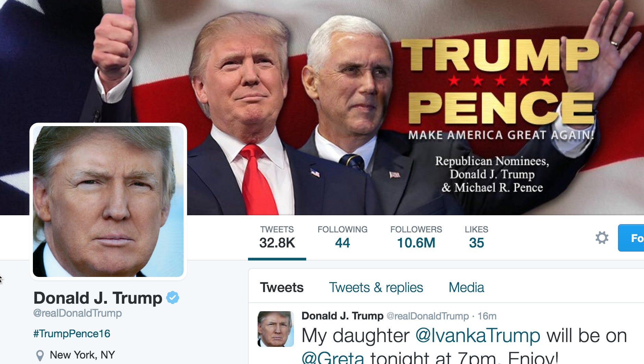The image size is (644, 364).
Task: Switch to the Media tab
Action: point(466,287)
